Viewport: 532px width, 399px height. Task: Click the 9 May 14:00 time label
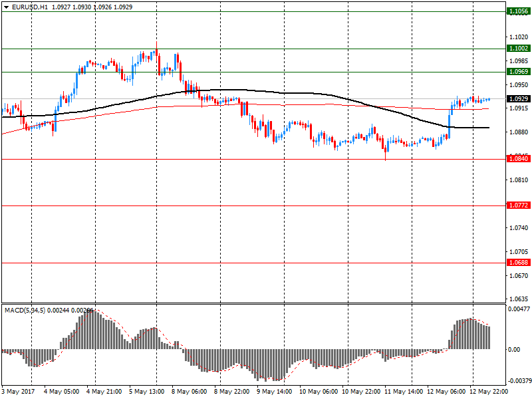point(274,392)
